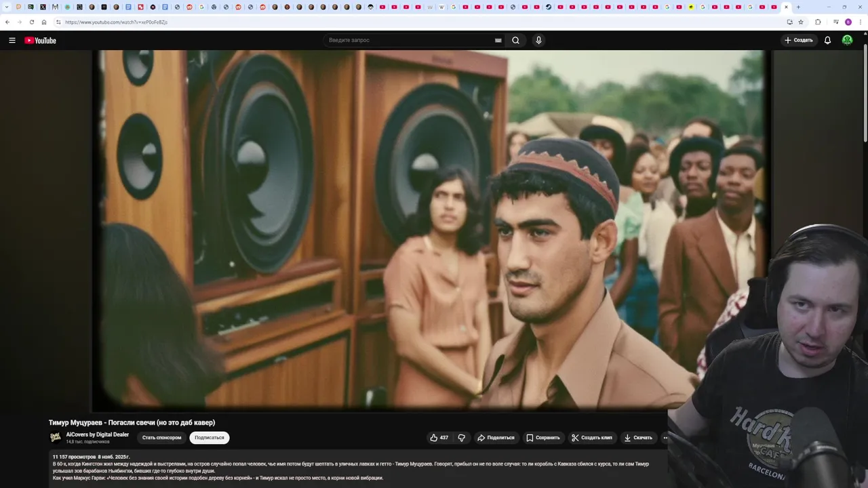Open the YouTube account avatar menu
The width and height of the screenshot is (868, 488).
click(x=848, y=41)
